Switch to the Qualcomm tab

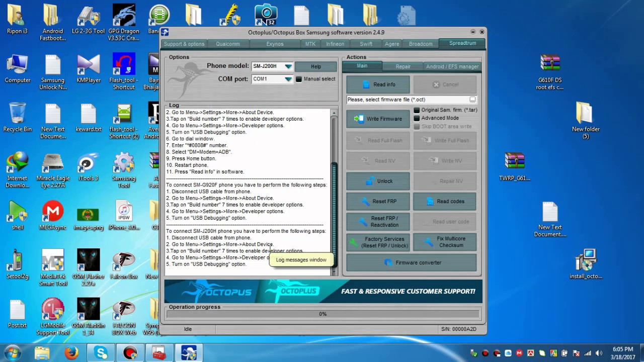(228, 44)
